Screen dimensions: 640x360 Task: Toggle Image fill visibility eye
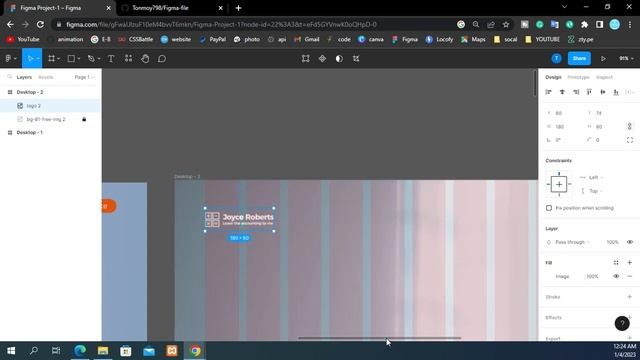click(616, 276)
